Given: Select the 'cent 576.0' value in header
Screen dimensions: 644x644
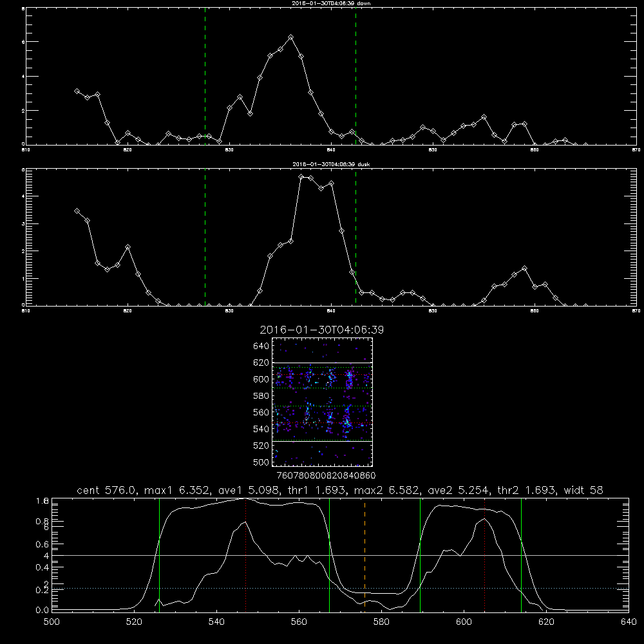Looking at the screenshot, I should 106,490.
